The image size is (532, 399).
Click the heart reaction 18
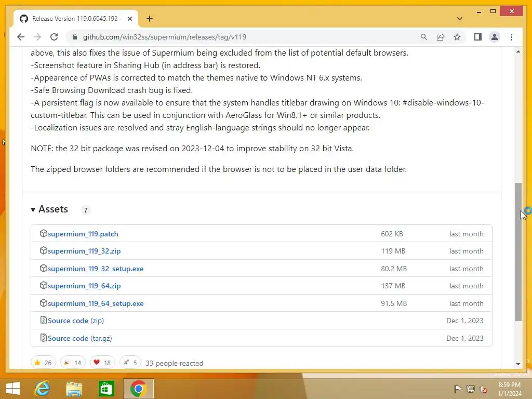(102, 363)
